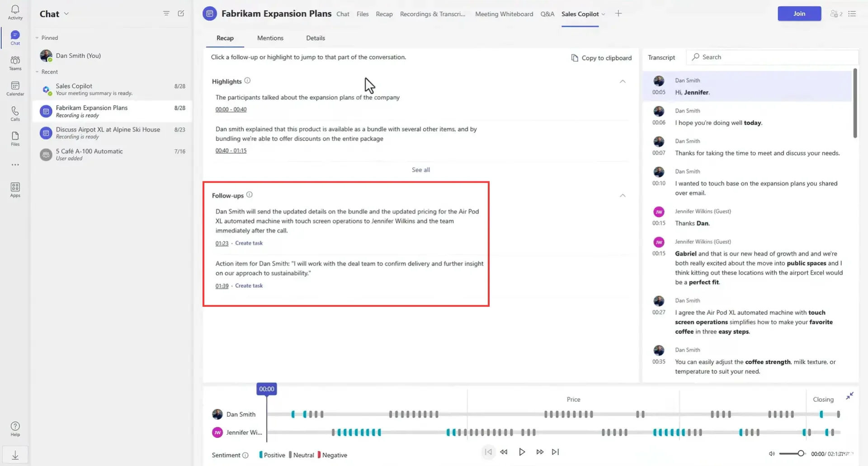Create task for 01:23 follow-up
The width and height of the screenshot is (868, 466).
249,243
